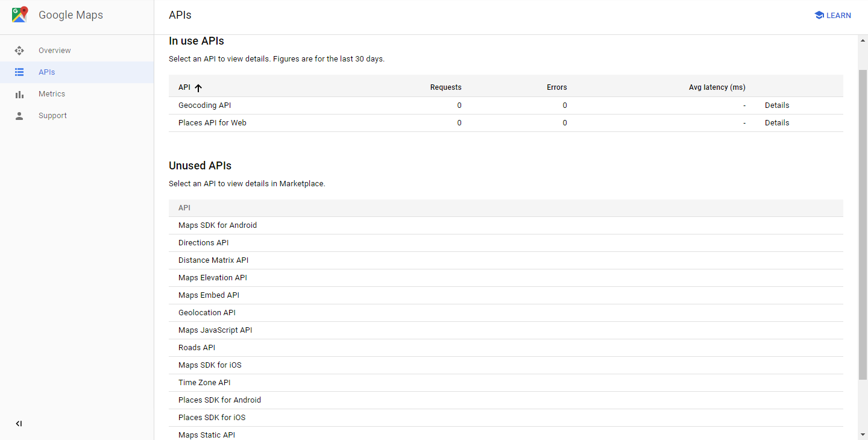868x440 pixels.
Task: Click the In use APIs heading
Action: click(197, 41)
